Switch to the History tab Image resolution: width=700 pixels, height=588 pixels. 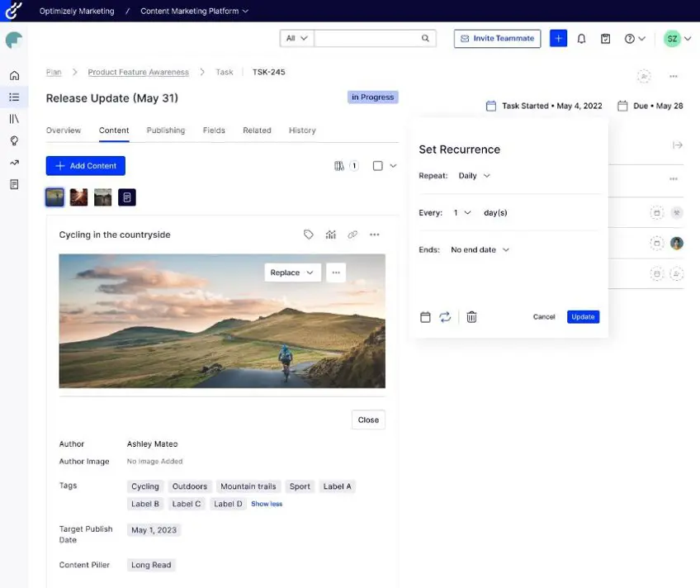pyautogui.click(x=302, y=130)
